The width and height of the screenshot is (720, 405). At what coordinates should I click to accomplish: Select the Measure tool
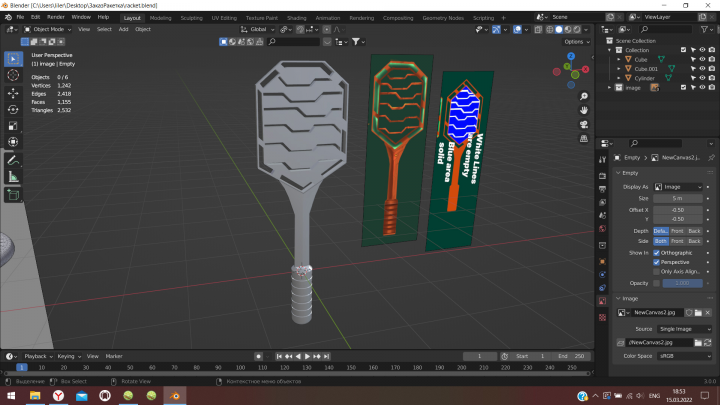click(x=13, y=177)
